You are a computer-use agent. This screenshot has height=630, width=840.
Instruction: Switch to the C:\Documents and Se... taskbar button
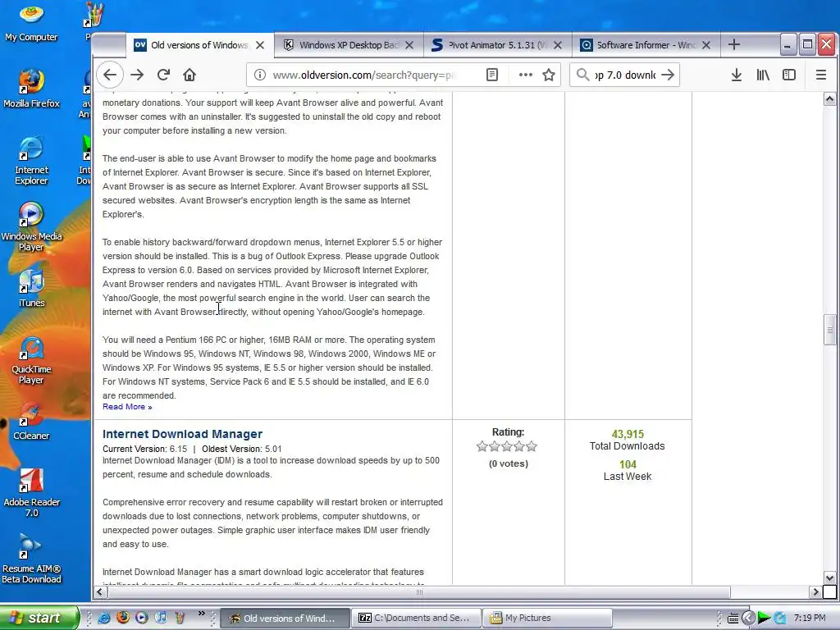[x=418, y=619]
